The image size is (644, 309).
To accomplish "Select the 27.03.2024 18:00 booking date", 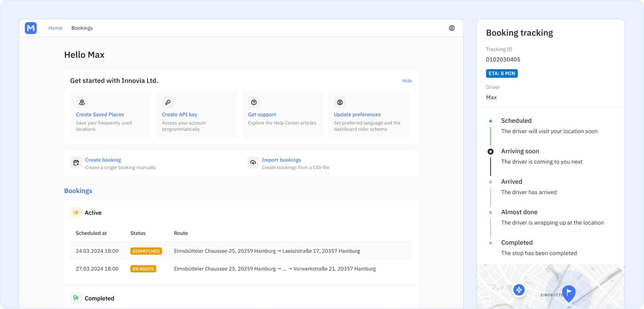I will (x=97, y=269).
